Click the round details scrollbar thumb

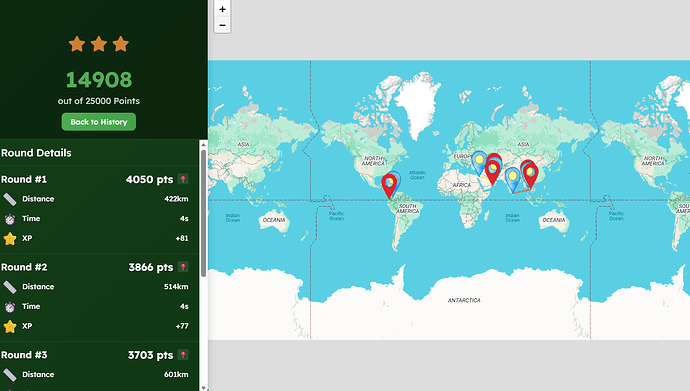pos(203,213)
